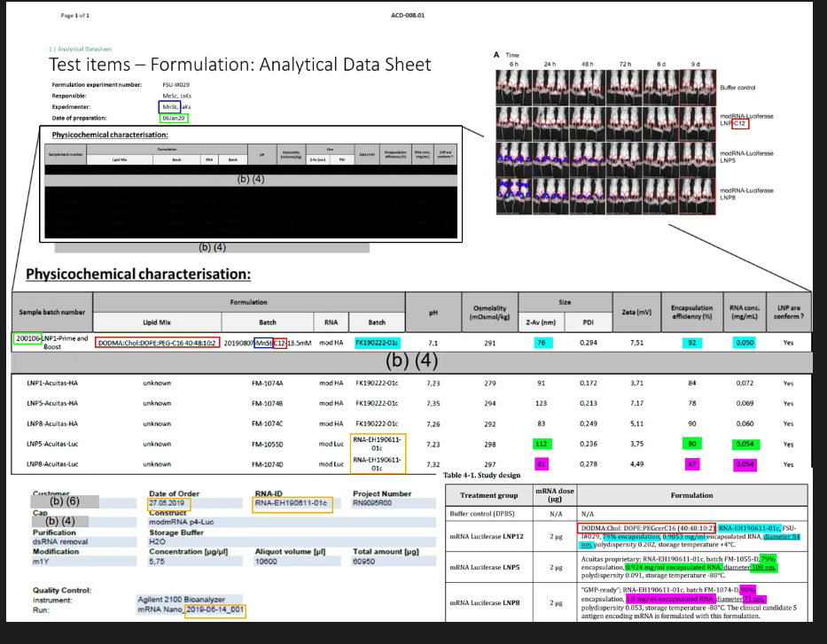Click the orange-boxed order date 27.05.2019
Image resolution: width=827 pixels, height=644 pixels.
[x=172, y=503]
